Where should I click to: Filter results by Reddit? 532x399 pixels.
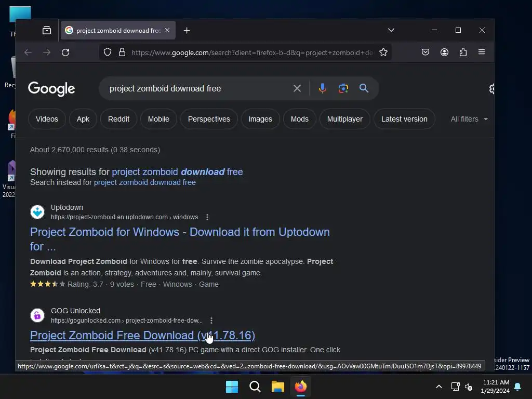pyautogui.click(x=119, y=119)
